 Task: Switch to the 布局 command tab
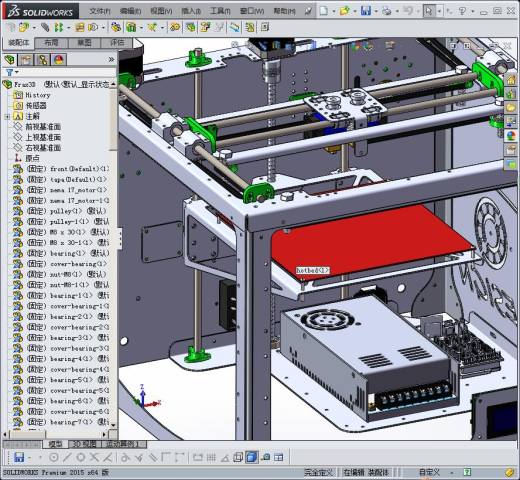51,43
